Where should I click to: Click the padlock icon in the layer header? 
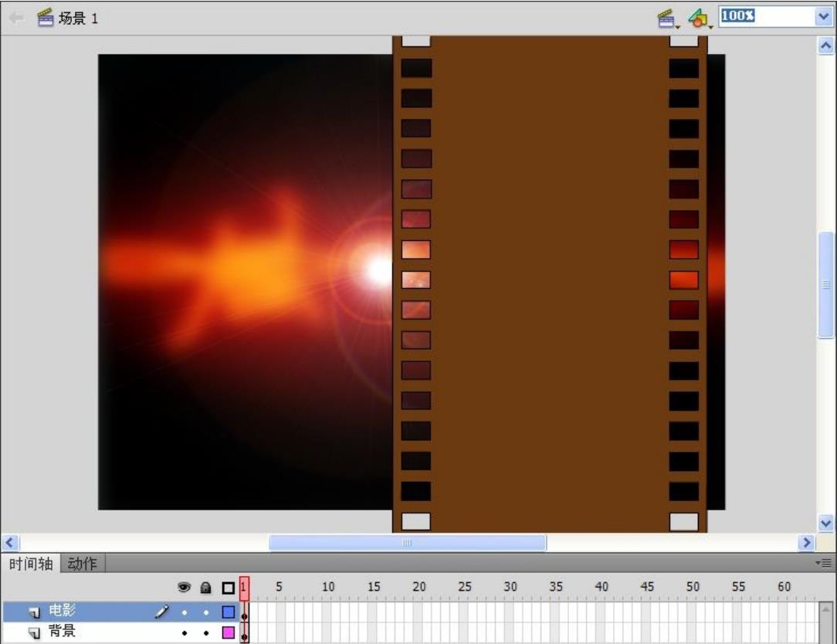205,588
